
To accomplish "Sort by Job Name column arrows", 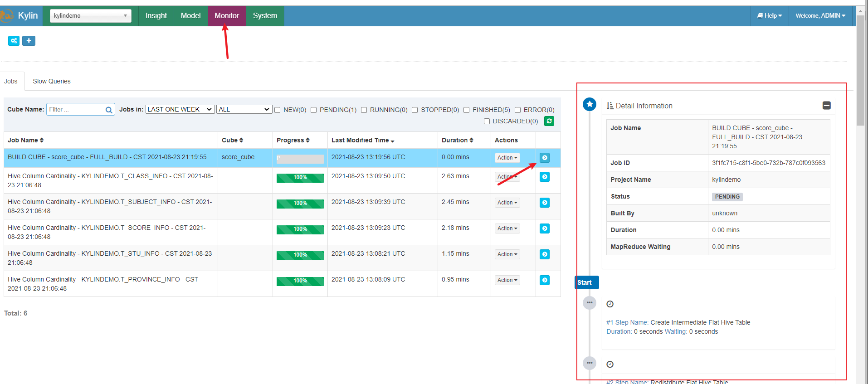I will coord(42,140).
